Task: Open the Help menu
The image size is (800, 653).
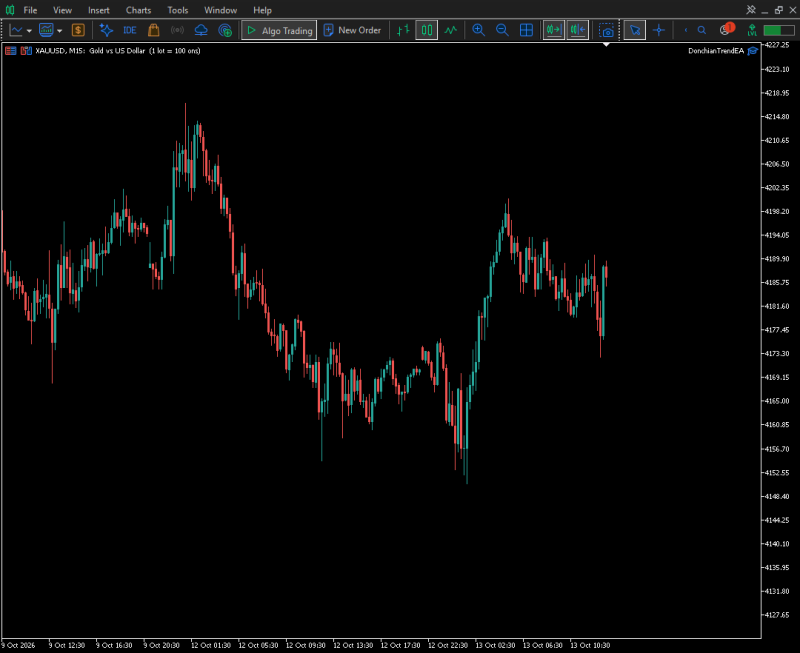Action: coord(262,10)
